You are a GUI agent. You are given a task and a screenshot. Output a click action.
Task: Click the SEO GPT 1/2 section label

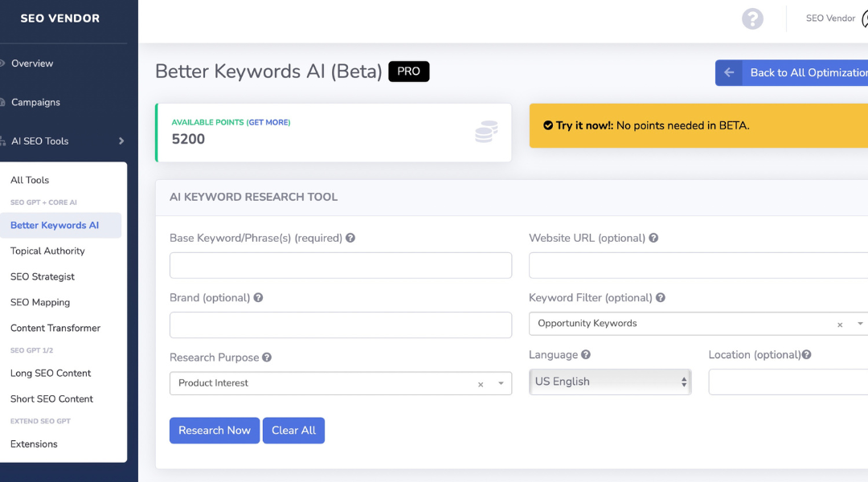31,350
